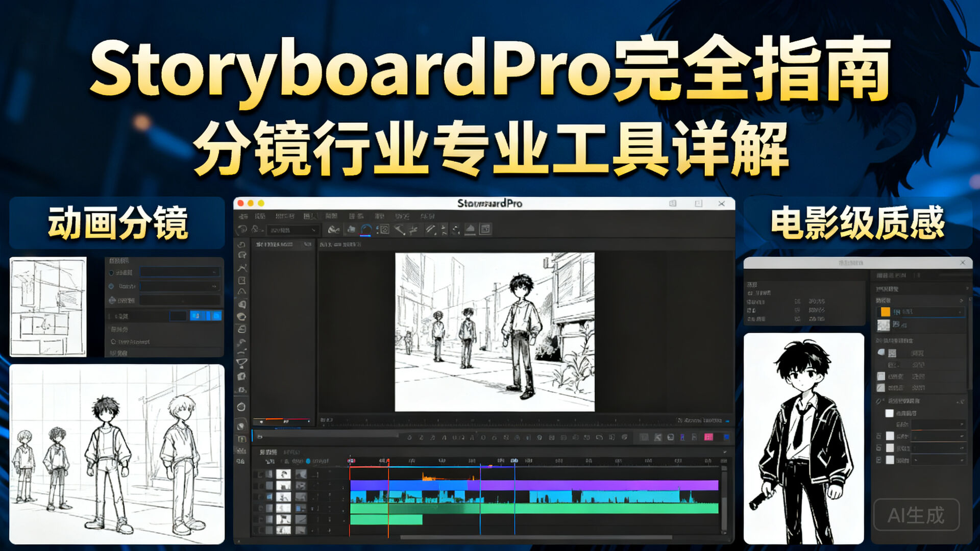
Task: Click the round tool icon in left sidebar
Action: [x=241, y=407]
